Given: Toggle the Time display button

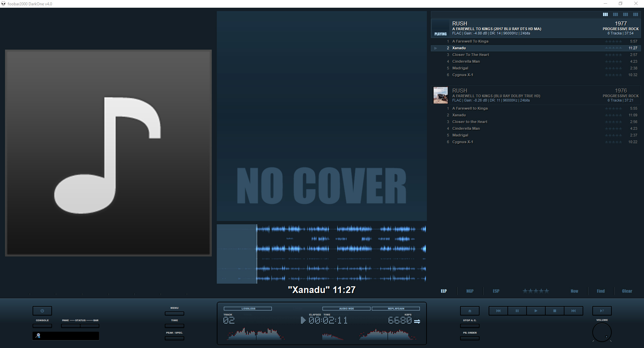Looking at the screenshot, I should tap(175, 326).
